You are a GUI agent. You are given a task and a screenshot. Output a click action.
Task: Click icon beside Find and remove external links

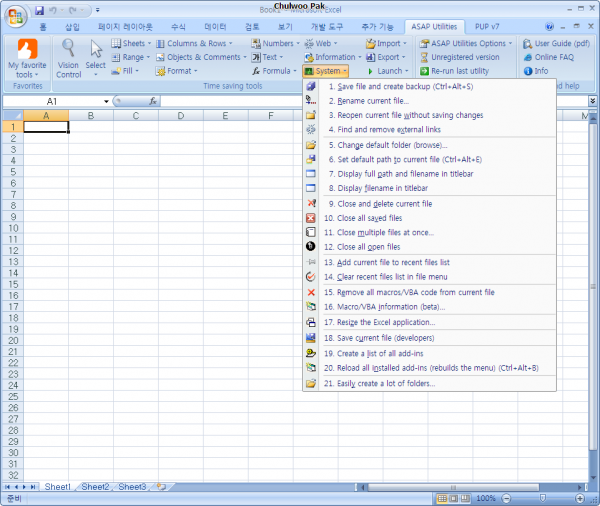coord(311,129)
